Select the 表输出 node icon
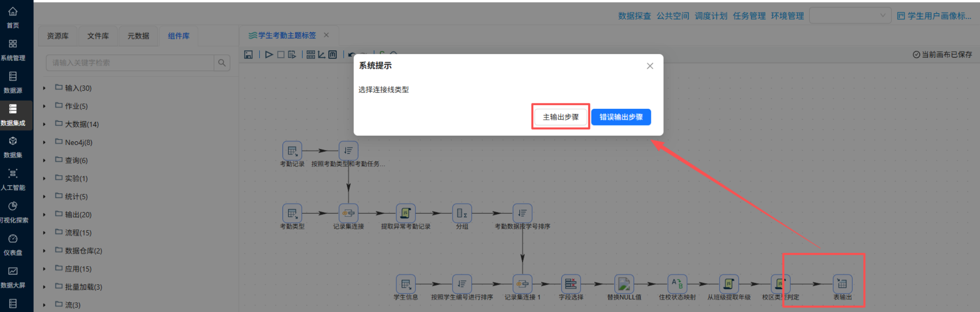This screenshot has height=312, width=980. click(842, 284)
